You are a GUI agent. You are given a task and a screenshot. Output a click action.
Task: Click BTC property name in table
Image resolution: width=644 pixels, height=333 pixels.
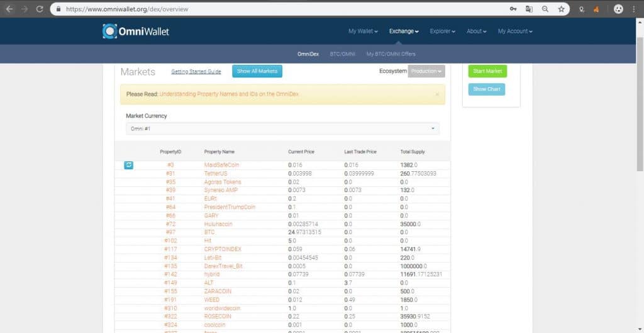pos(209,232)
